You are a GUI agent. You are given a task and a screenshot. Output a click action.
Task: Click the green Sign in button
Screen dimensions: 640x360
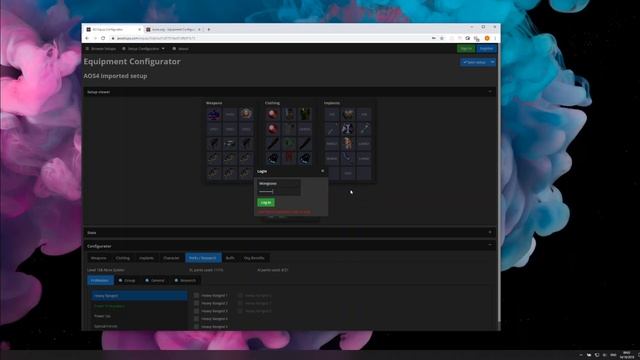coord(466,49)
